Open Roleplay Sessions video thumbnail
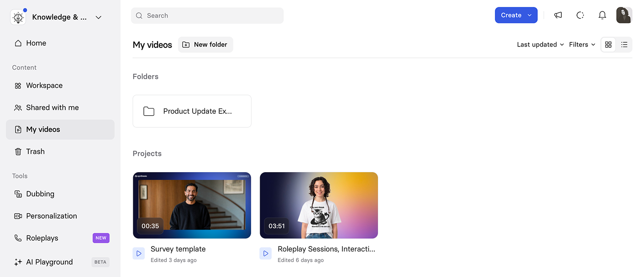 click(x=319, y=205)
